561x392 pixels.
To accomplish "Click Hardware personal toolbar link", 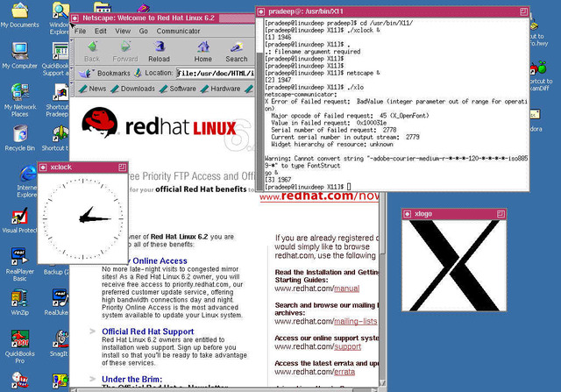I will [x=220, y=89].
